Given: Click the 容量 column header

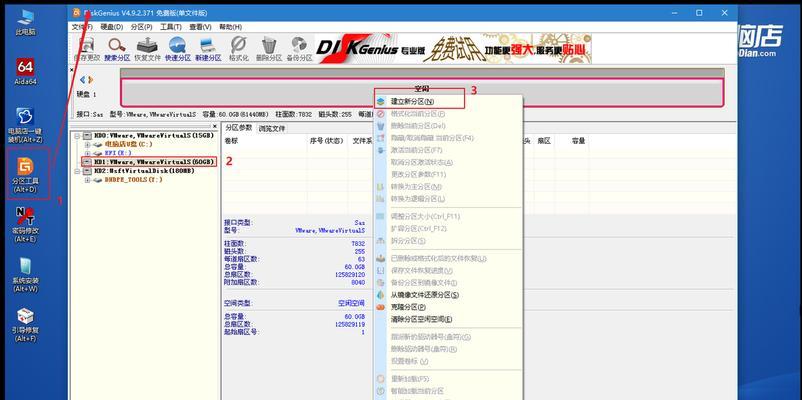Looking at the screenshot, I should point(578,141).
